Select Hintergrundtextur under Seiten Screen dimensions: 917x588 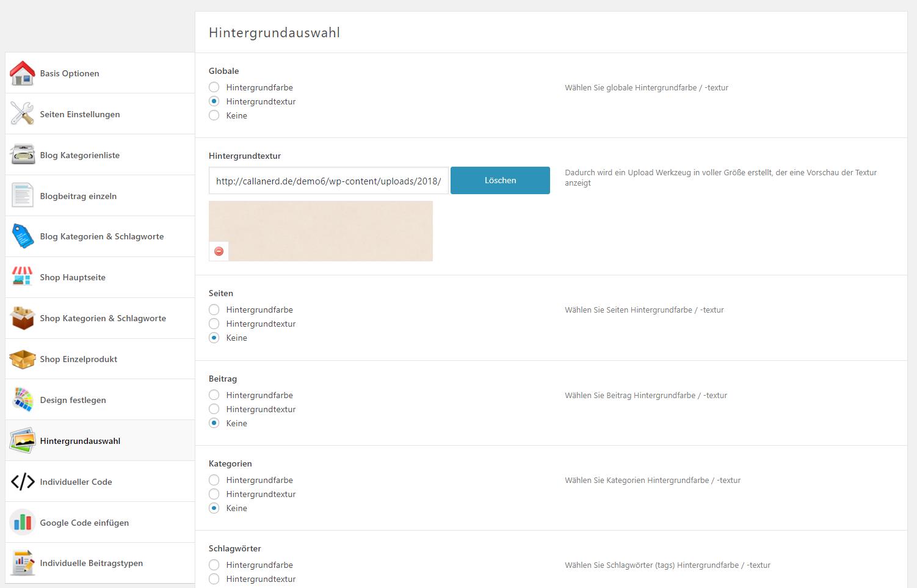(214, 324)
